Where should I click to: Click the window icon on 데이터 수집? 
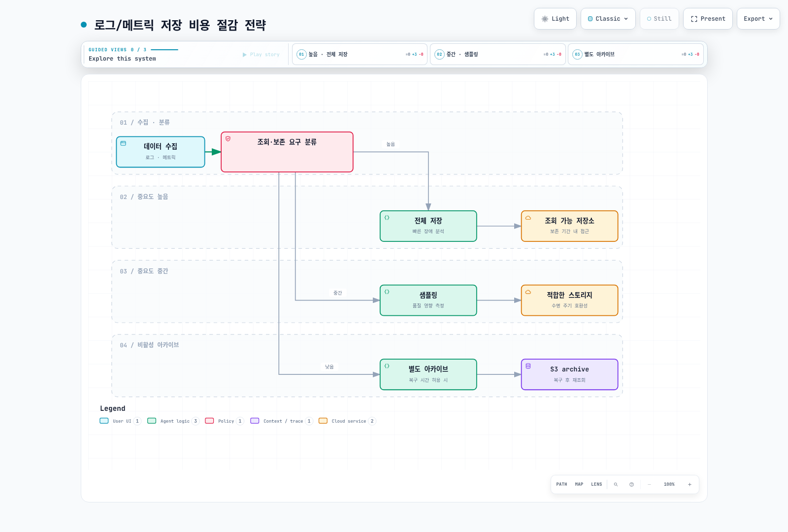(123, 143)
